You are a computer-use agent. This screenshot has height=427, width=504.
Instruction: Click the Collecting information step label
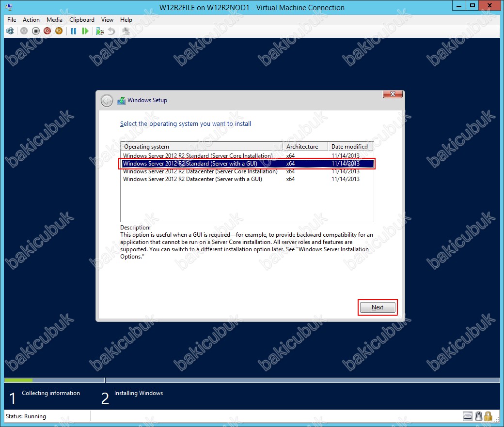(x=51, y=393)
